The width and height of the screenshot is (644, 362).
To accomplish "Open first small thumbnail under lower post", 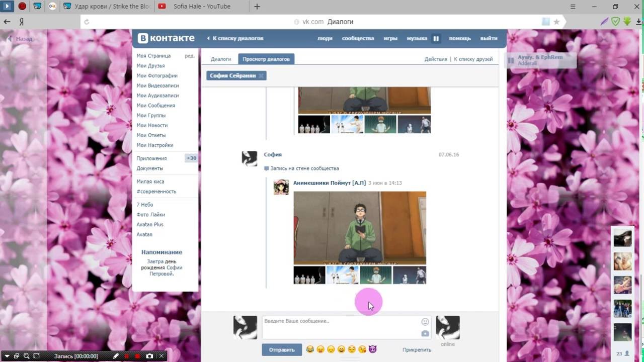I will [x=309, y=275].
